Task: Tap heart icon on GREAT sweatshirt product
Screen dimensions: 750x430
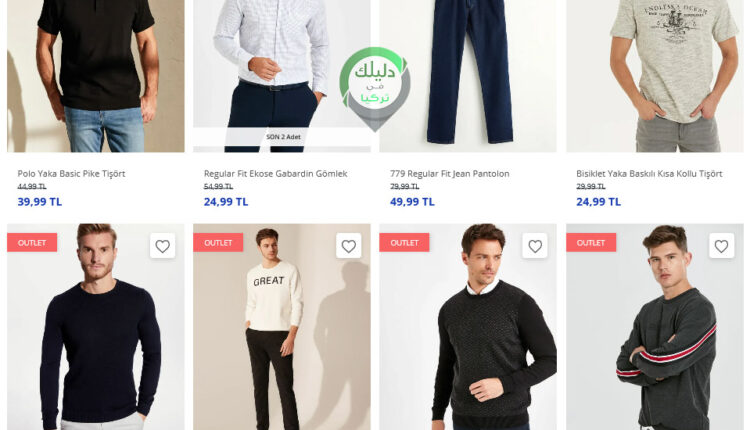Action: click(x=348, y=246)
